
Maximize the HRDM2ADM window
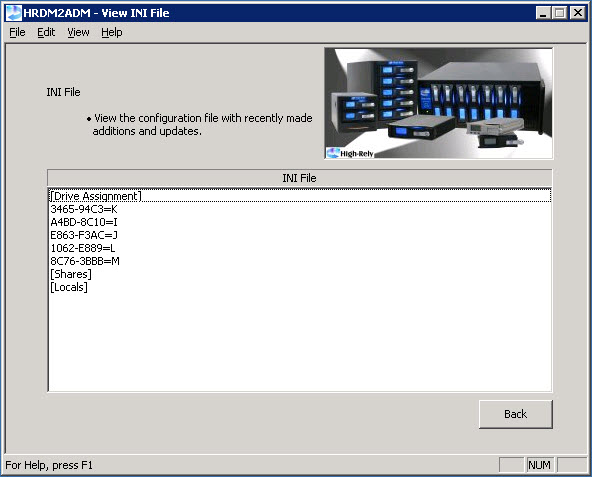coord(560,13)
